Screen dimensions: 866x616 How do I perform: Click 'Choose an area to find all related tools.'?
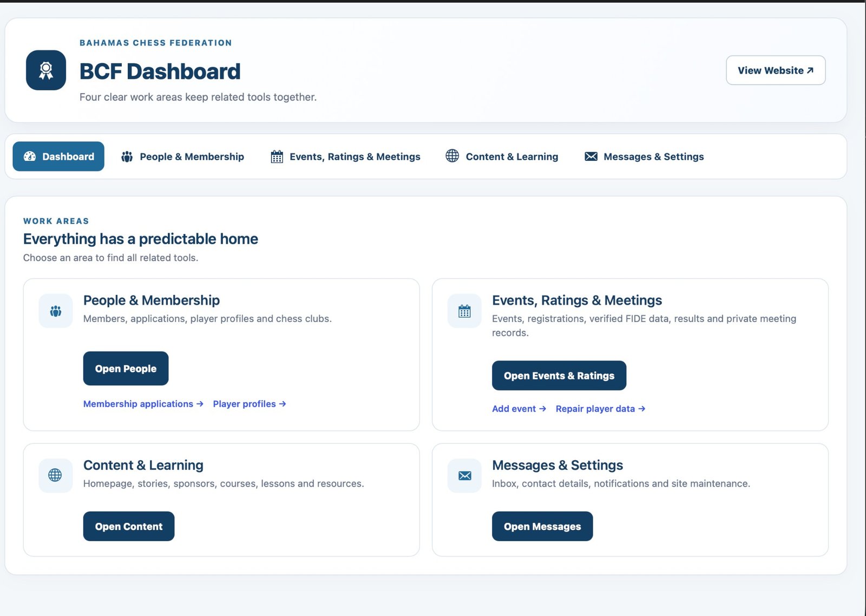(x=111, y=258)
